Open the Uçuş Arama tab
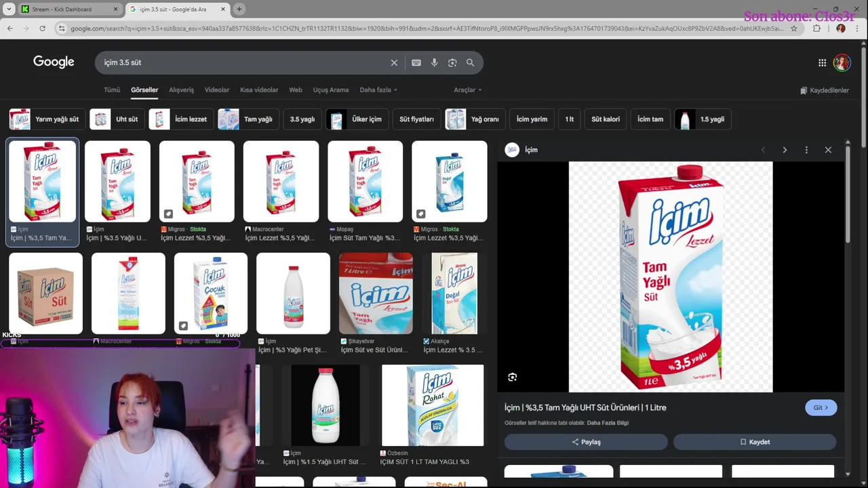This screenshot has height=488, width=868. point(331,90)
